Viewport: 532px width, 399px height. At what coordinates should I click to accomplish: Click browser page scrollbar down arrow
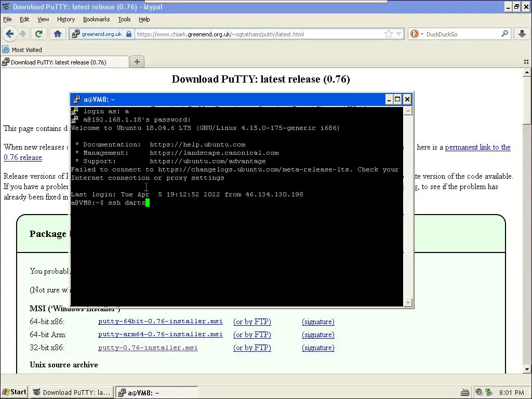point(527,369)
